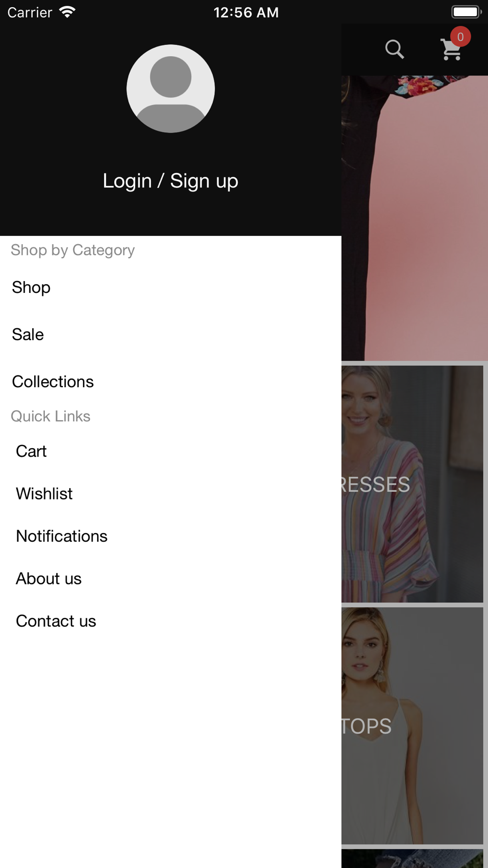The image size is (488, 868).
Task: Open the Sale category
Action: (x=171, y=334)
